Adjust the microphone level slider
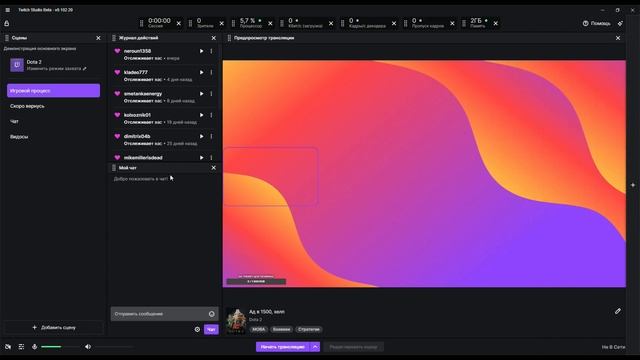This screenshot has height=360, width=640. pos(61,347)
